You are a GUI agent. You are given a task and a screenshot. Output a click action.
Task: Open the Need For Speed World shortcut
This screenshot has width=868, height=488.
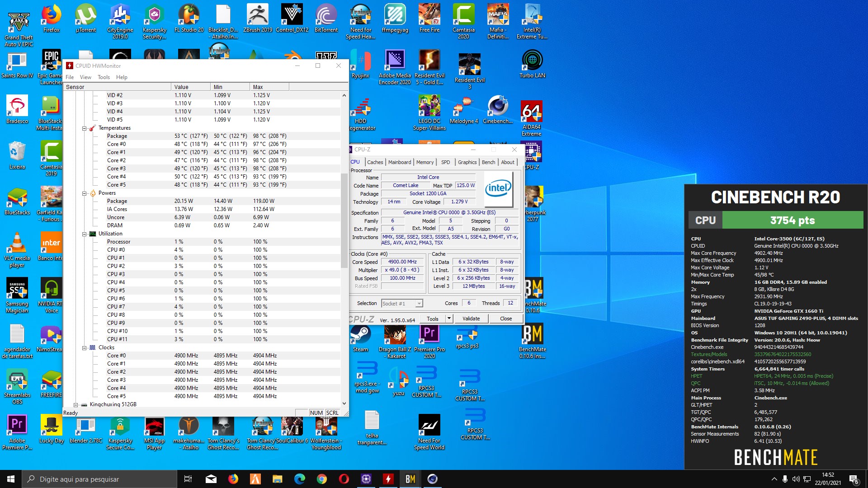point(429,432)
